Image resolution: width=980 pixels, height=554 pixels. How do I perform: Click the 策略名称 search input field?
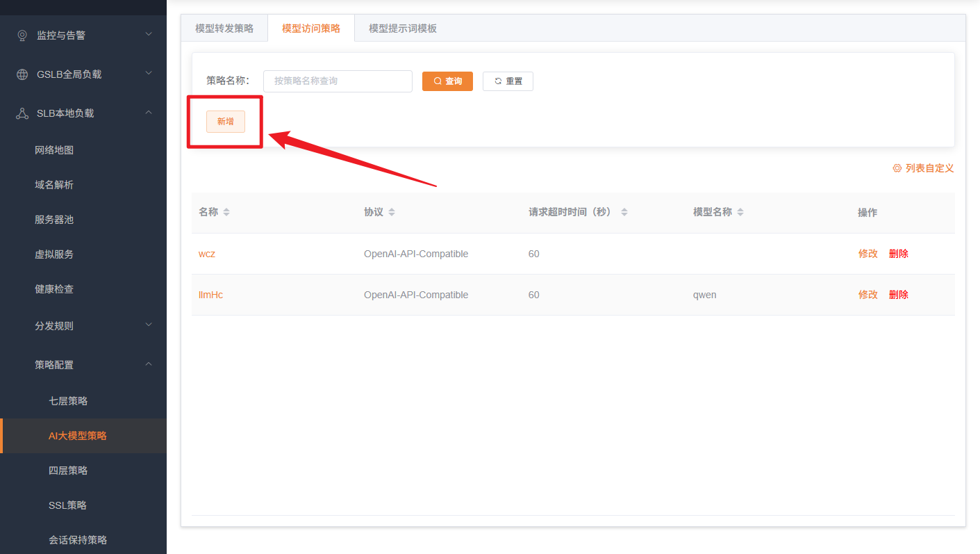338,81
